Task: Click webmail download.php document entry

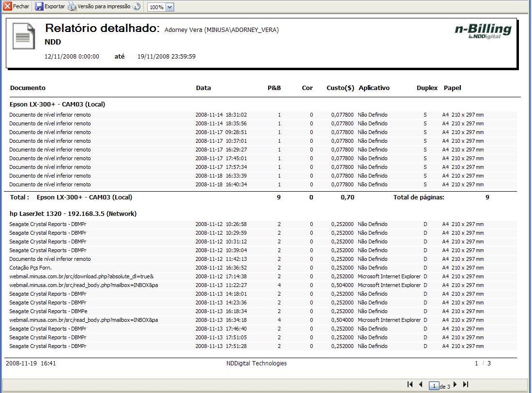Action: [x=81, y=277]
